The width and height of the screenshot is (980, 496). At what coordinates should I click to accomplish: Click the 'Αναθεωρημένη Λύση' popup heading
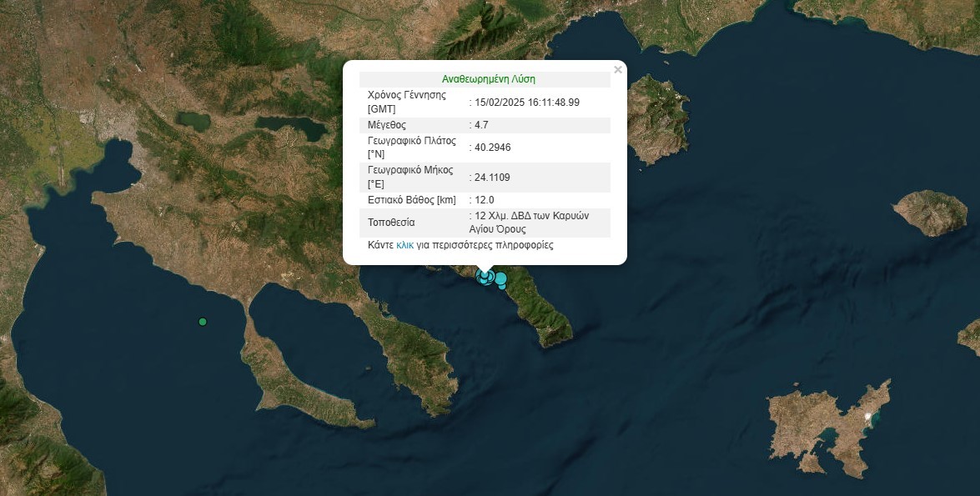488,80
